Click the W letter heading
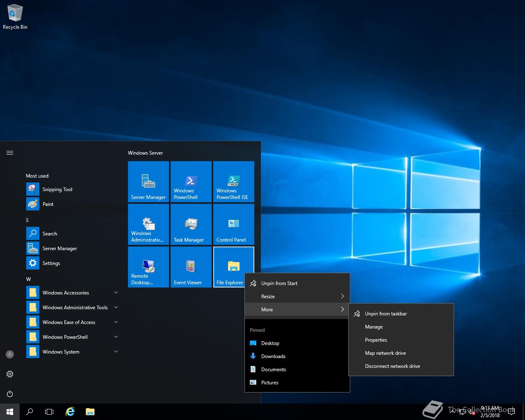This screenshot has width=525, height=420. point(28,279)
